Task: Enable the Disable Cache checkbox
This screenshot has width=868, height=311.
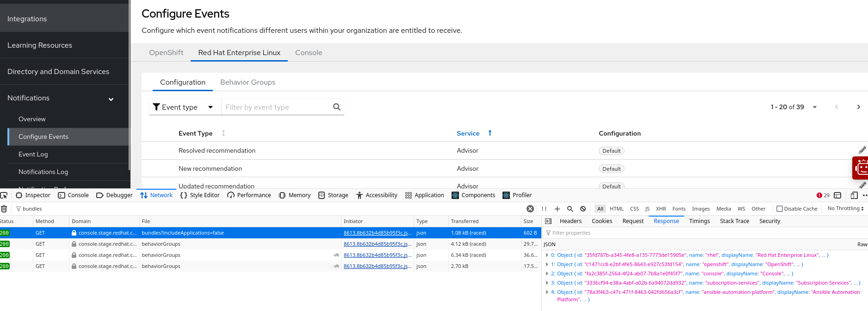Action: [779, 209]
